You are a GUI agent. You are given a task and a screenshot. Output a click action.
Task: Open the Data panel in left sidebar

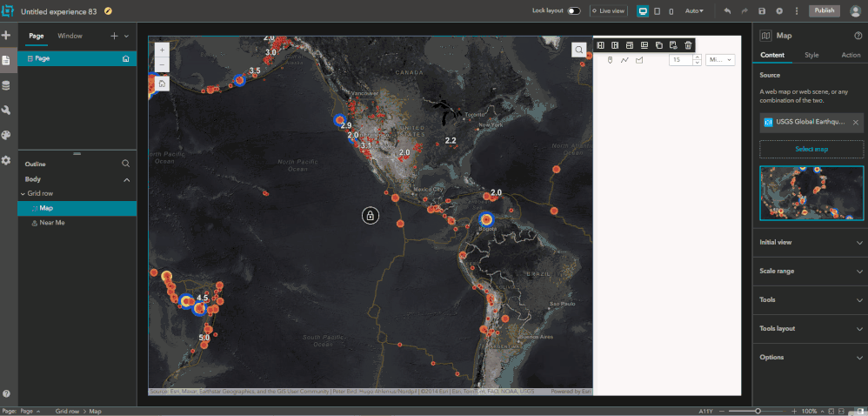(x=6, y=85)
